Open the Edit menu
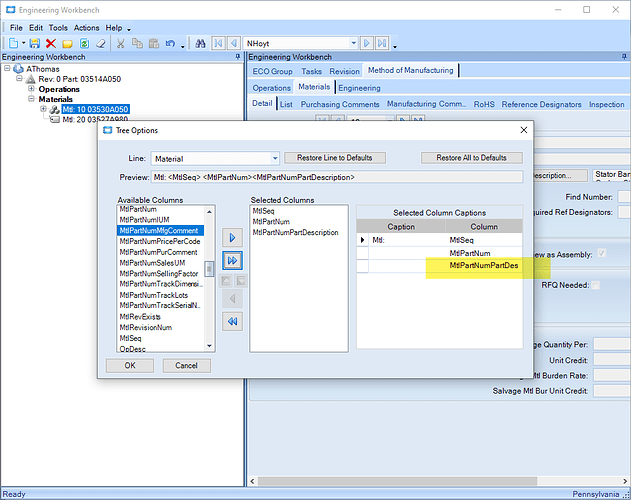Viewport: 631px width, 500px height. (x=36, y=28)
